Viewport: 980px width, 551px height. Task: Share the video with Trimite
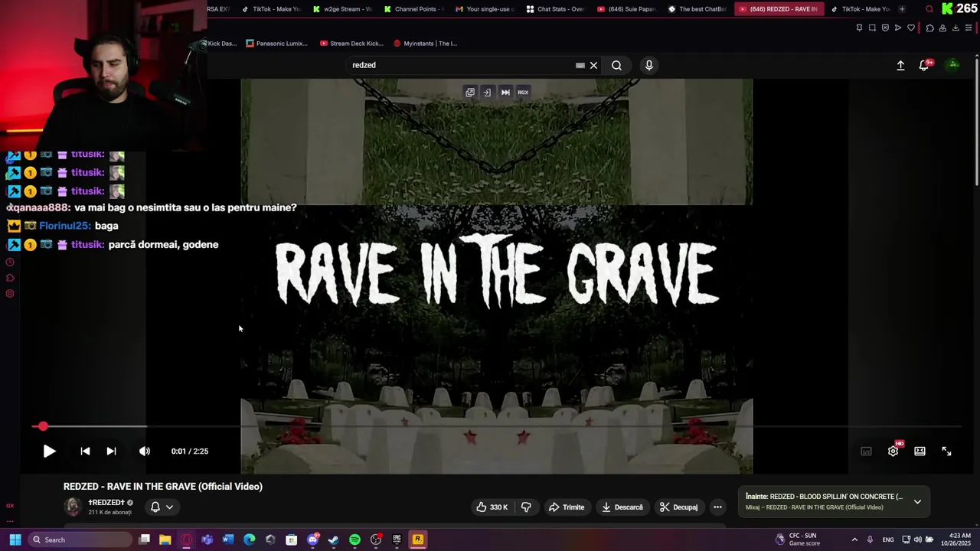pos(566,507)
